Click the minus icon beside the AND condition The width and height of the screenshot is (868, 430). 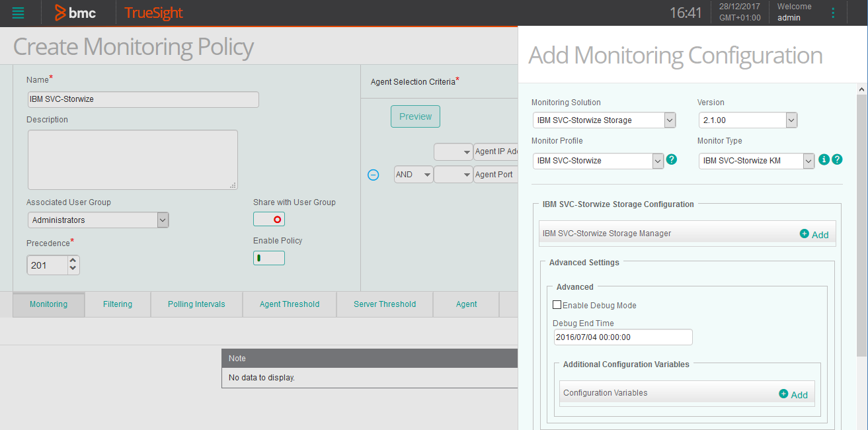[x=373, y=174]
